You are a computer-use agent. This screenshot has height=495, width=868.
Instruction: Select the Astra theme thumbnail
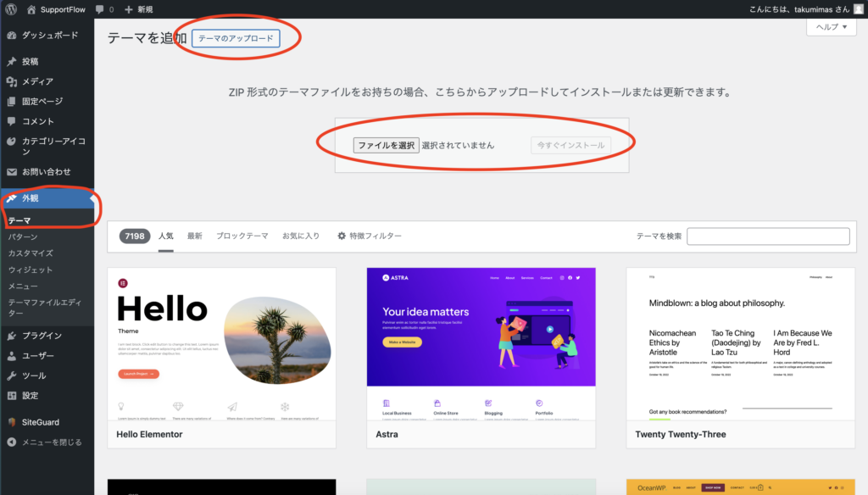[481, 343]
